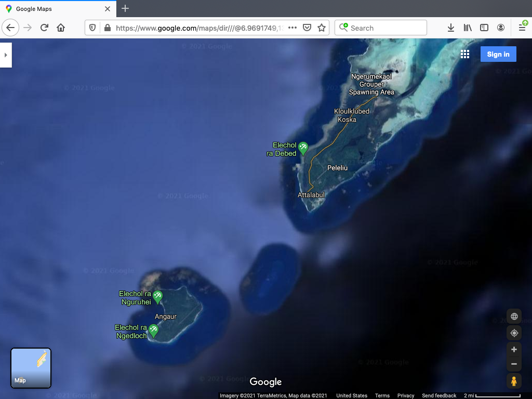The image size is (532, 399).
Task: Click the browser Search input field
Action: coord(384,28)
